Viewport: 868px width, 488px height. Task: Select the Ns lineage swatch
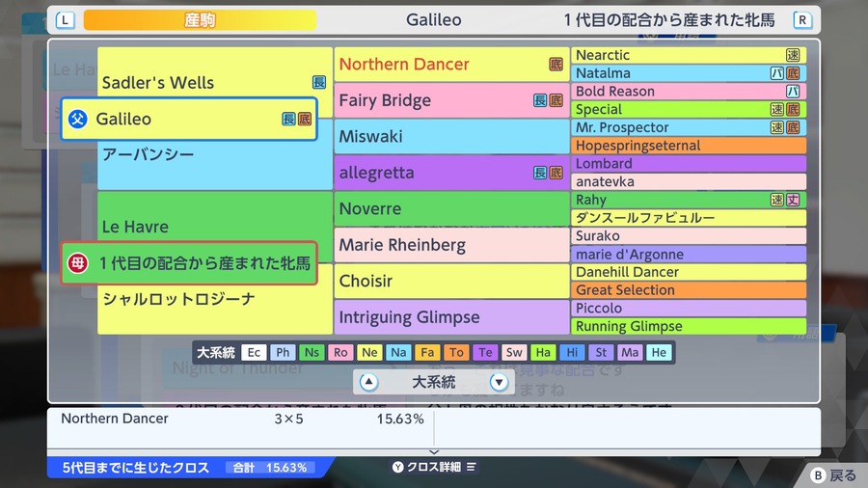[312, 352]
